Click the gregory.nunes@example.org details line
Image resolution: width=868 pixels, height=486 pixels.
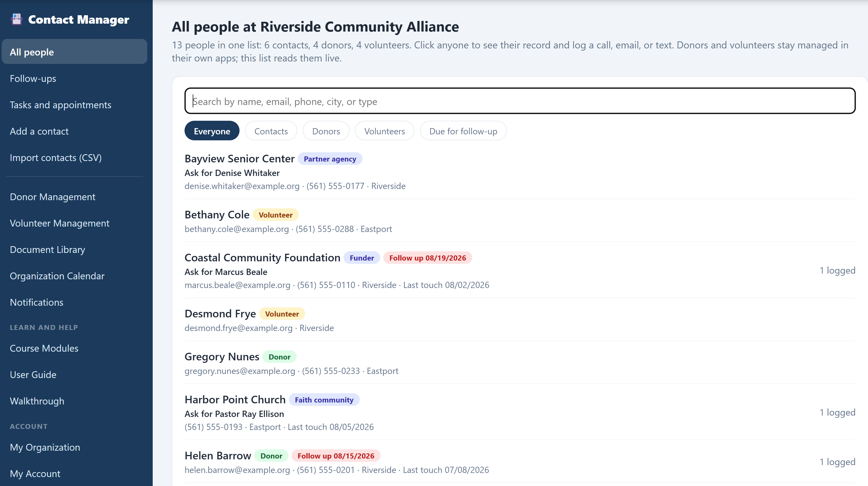pos(292,371)
